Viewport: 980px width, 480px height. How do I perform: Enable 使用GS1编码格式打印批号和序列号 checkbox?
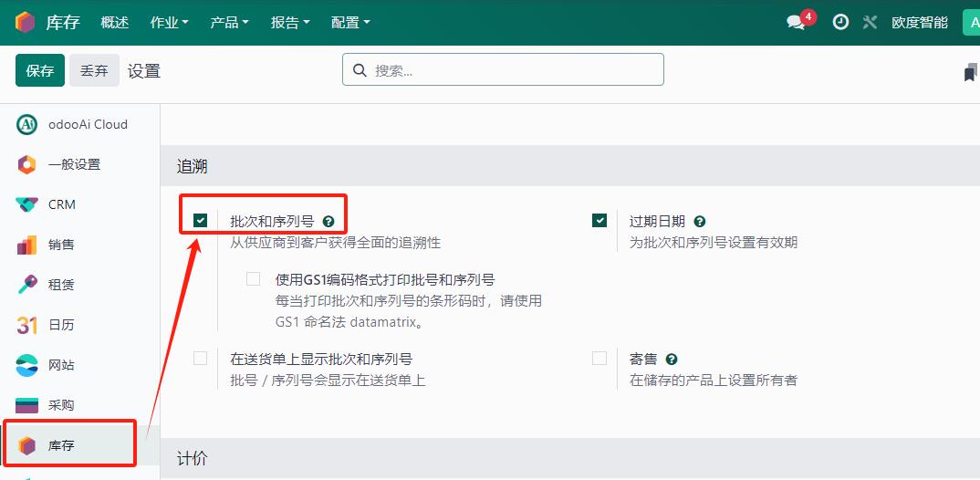pos(253,278)
